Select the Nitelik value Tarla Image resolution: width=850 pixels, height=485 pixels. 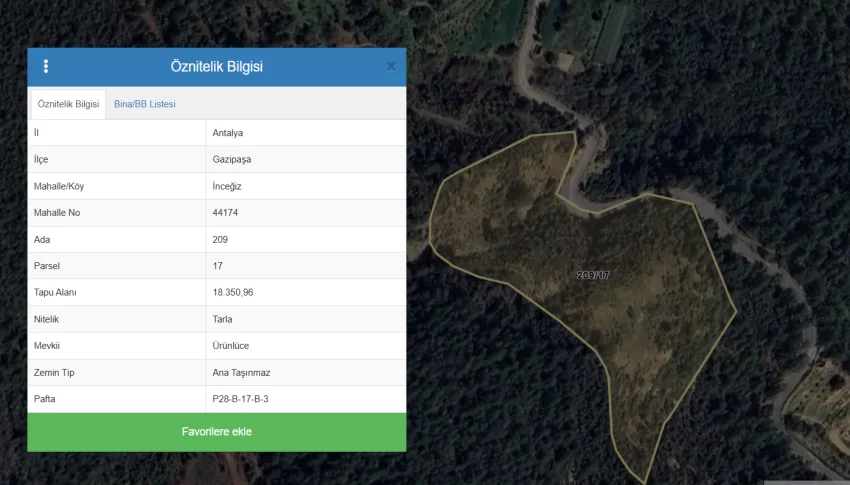224,320
